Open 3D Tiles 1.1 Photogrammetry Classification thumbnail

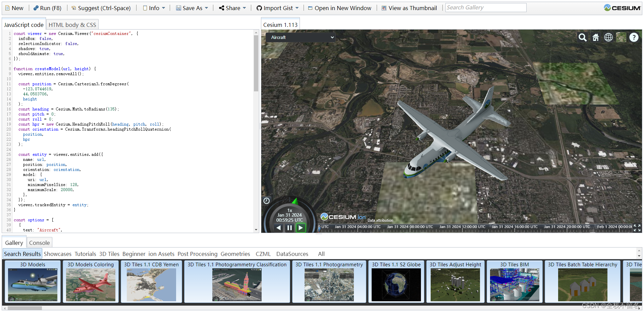pyautogui.click(x=237, y=281)
